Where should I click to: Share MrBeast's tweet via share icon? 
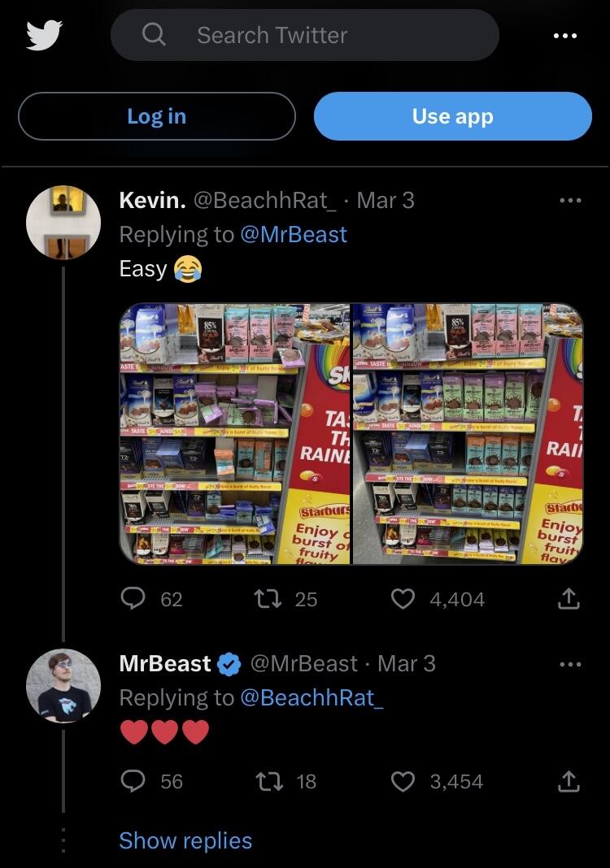pyautogui.click(x=569, y=781)
